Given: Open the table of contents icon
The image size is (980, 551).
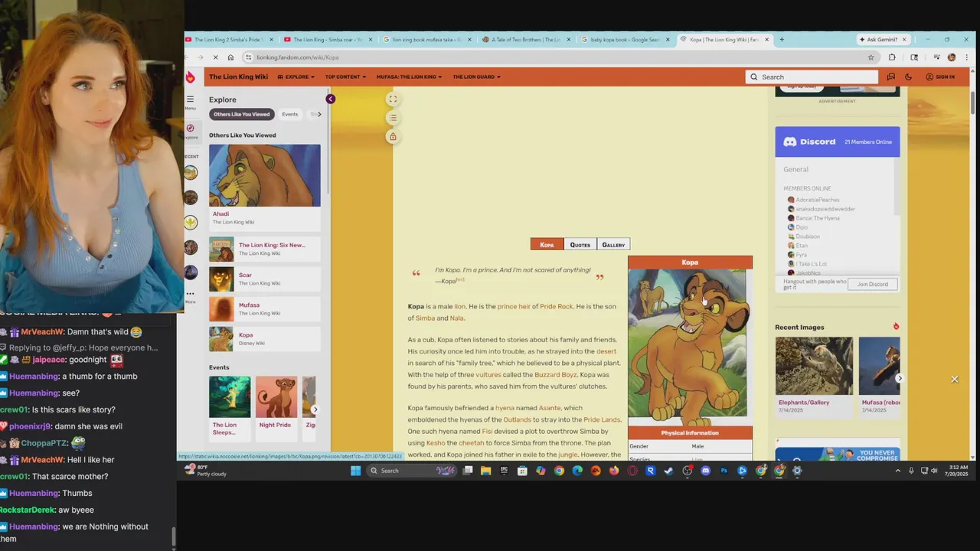Looking at the screenshot, I should 393,118.
